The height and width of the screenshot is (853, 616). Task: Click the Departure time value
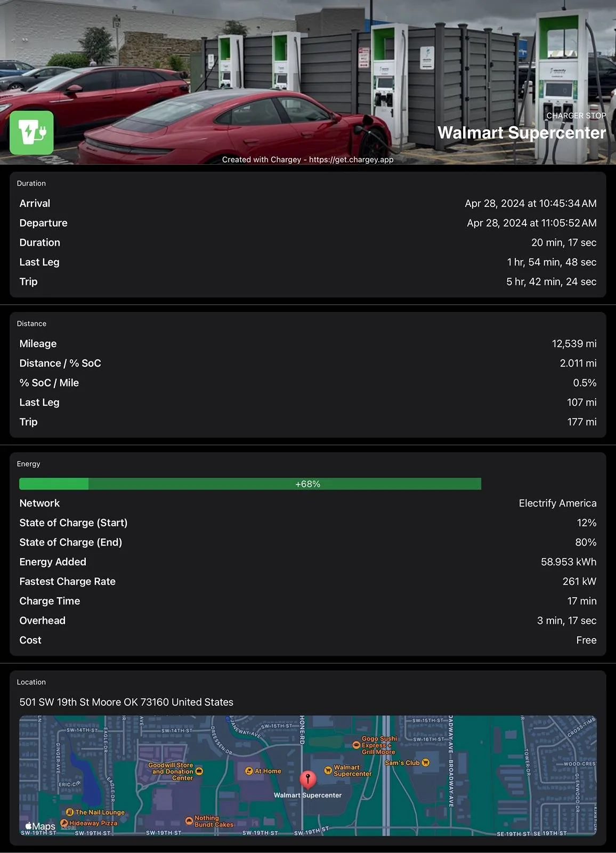[x=532, y=223]
